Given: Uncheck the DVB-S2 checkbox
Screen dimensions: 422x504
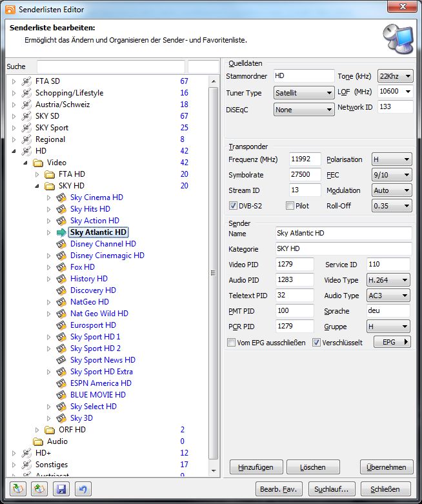Looking at the screenshot, I should tap(233, 206).
